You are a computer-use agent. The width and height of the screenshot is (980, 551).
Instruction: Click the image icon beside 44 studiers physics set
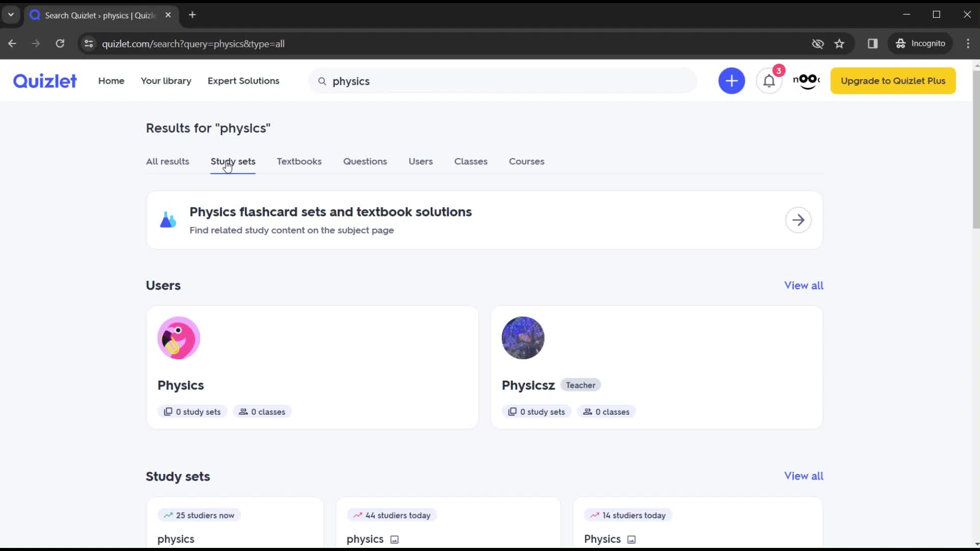coord(395,539)
